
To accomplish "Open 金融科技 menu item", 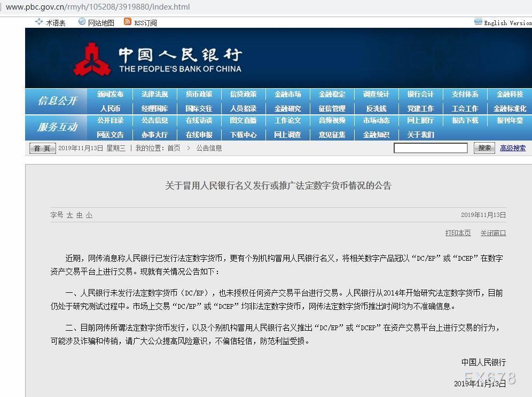I will click(x=510, y=95).
